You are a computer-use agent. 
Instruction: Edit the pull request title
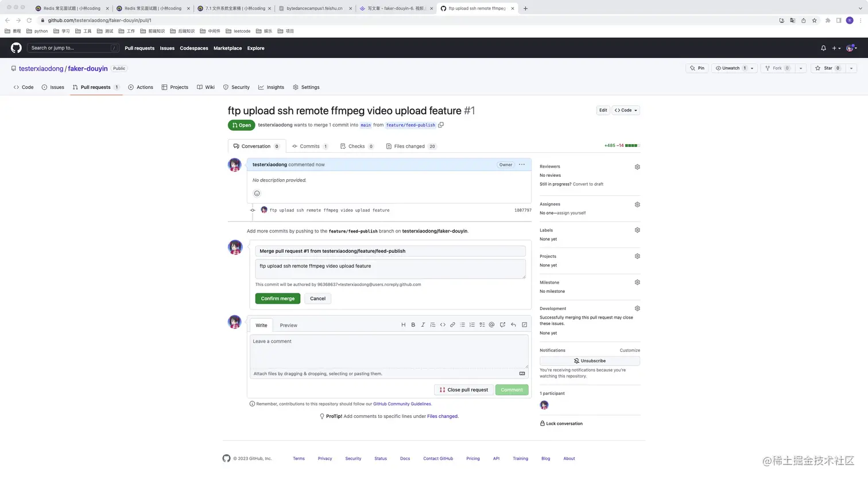[x=603, y=110]
